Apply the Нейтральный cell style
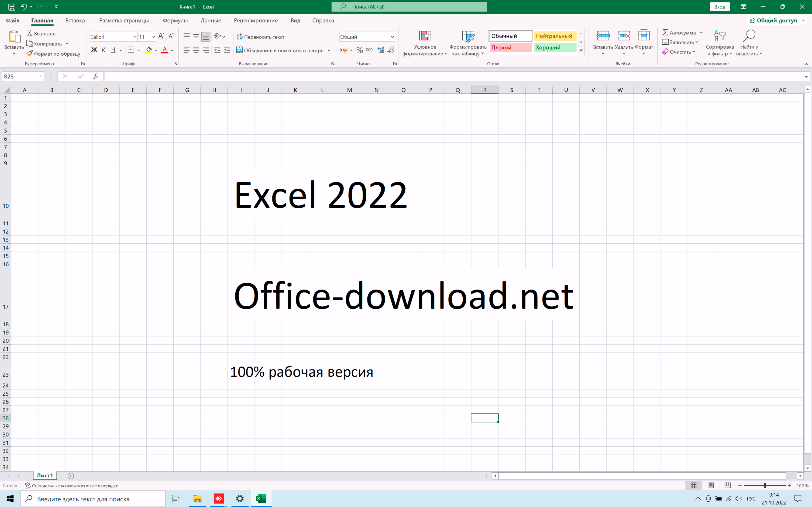This screenshot has width=812, height=507. [x=555, y=36]
